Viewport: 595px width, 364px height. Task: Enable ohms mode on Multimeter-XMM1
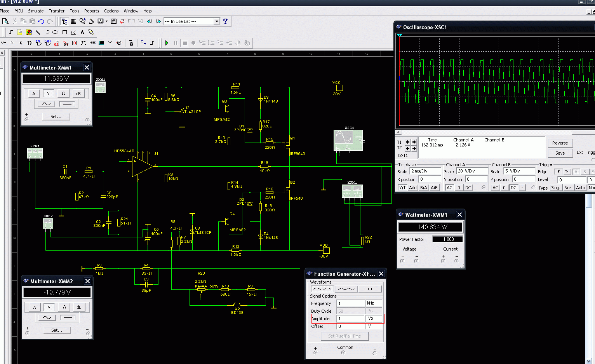63,94
